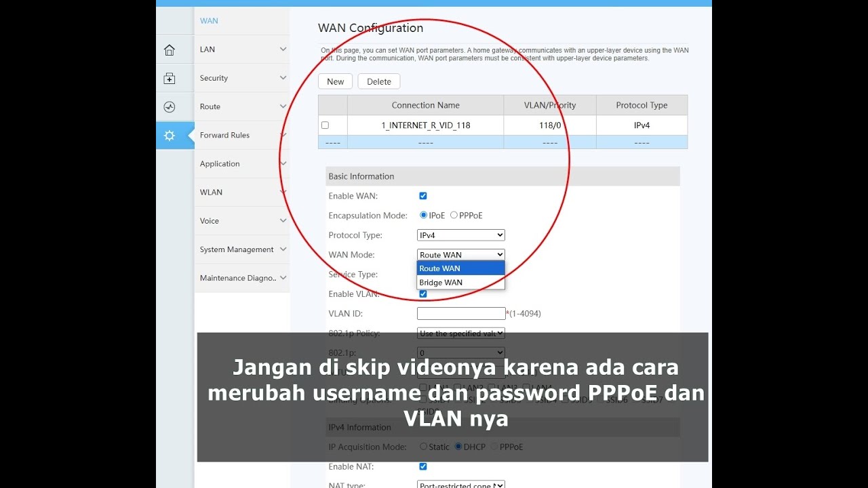
Task: Expand the Application menu
Action: (242, 163)
